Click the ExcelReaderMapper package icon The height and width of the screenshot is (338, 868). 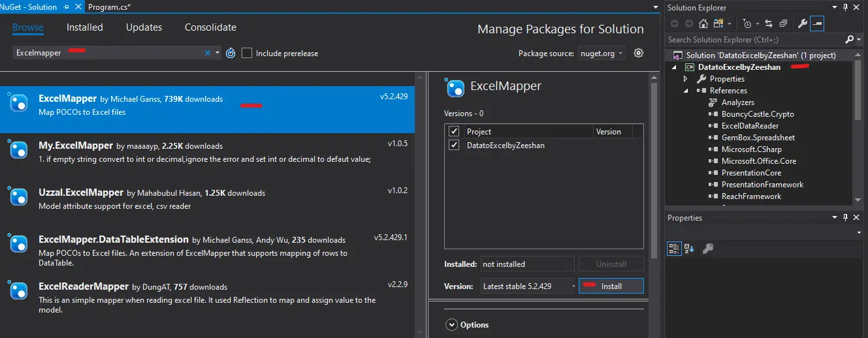(18, 290)
